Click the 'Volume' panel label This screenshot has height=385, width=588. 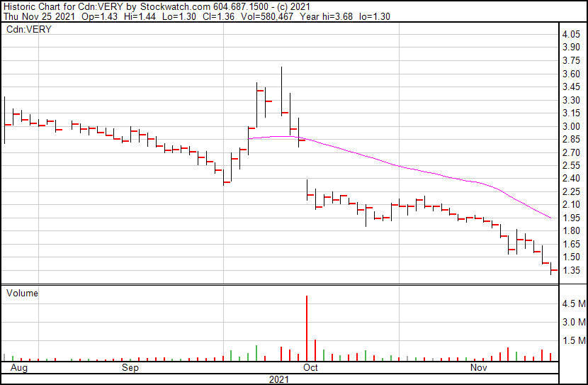coord(22,293)
